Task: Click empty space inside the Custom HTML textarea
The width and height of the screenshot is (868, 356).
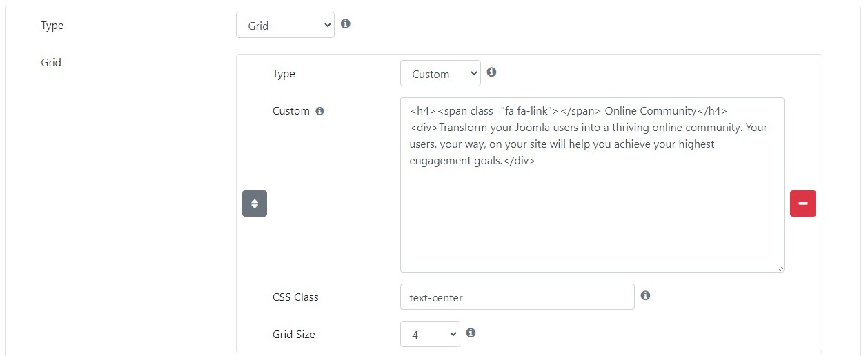Action: pos(592,221)
